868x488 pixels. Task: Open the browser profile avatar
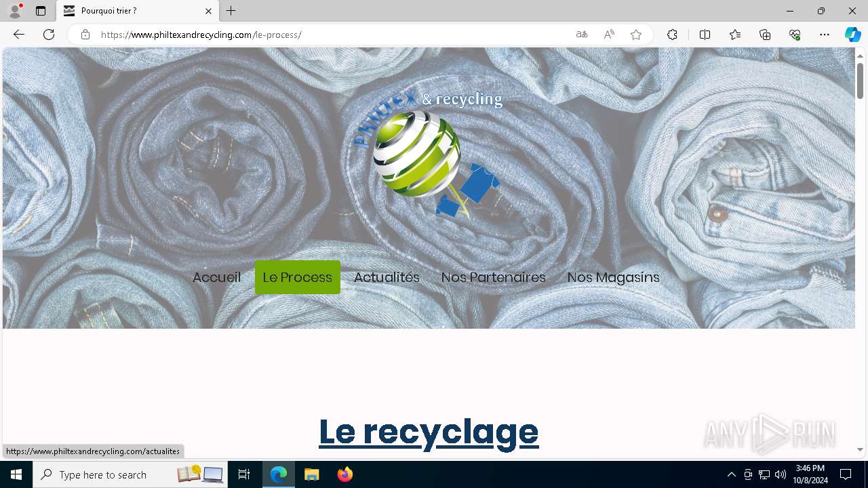15,11
